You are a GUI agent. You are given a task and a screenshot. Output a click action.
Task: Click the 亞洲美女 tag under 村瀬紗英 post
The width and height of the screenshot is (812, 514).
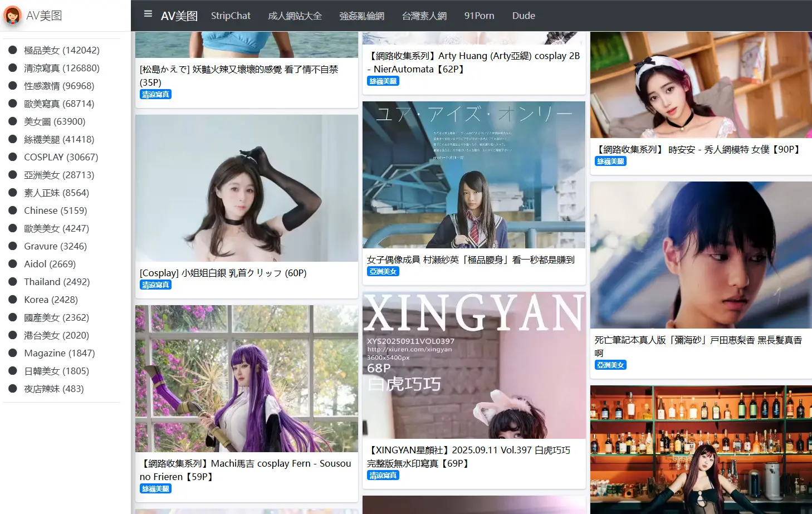[x=383, y=272]
